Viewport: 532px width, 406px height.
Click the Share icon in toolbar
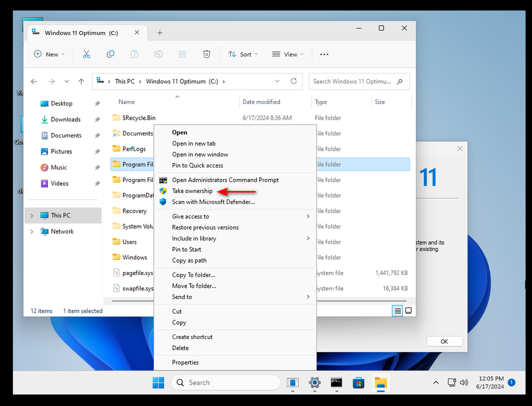(x=182, y=54)
